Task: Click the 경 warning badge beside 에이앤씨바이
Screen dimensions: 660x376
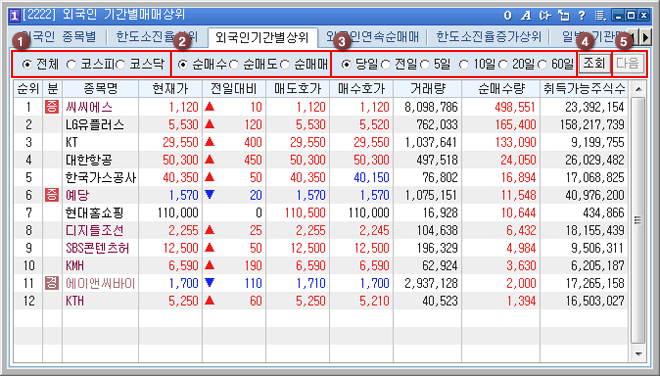Action: [52, 283]
